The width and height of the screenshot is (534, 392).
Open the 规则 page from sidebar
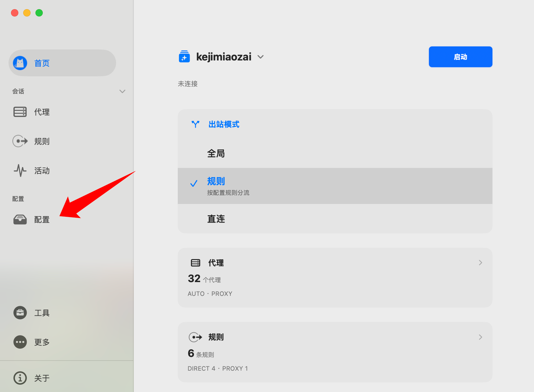(62, 141)
